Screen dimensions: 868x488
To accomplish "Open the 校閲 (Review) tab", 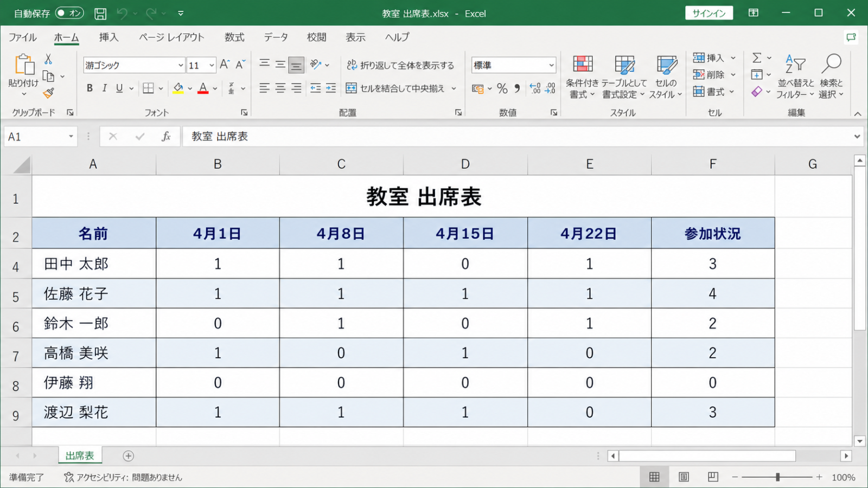I will (x=317, y=37).
